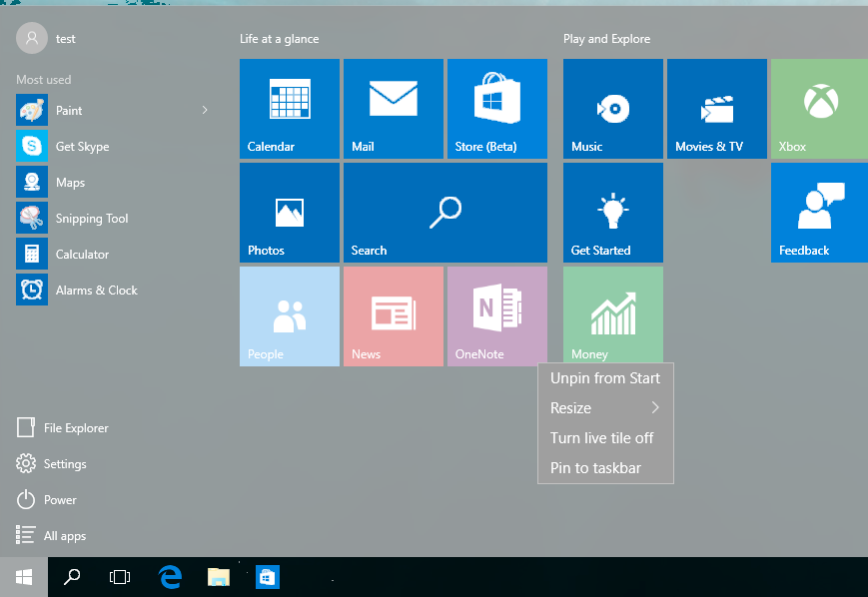Launch the Xbox tile
The image size is (868, 597).
tap(819, 109)
